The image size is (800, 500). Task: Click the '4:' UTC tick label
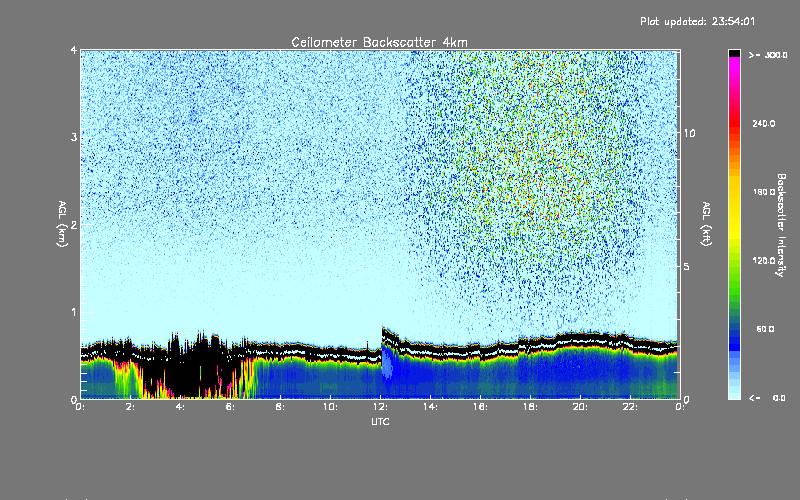coord(181,407)
